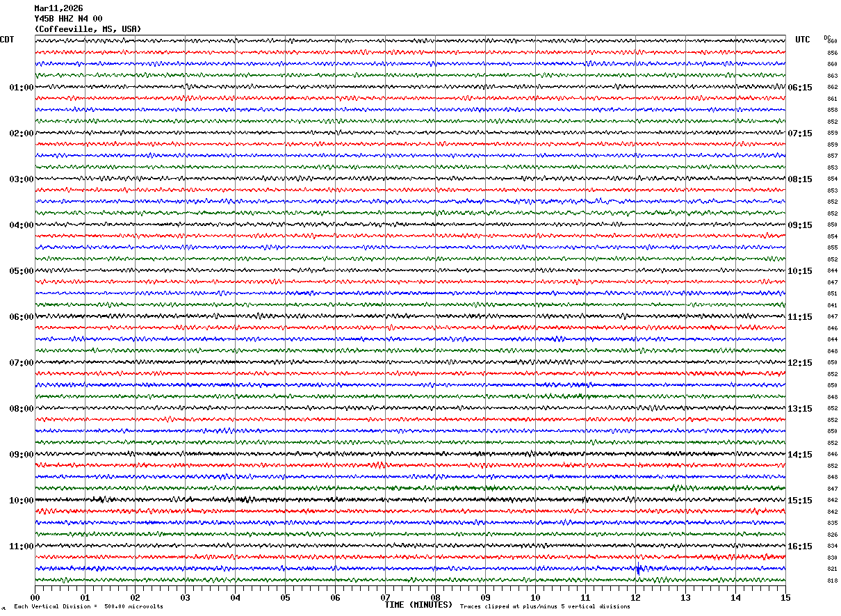Select minute 12 on the time axis
Image resolution: width=841 pixels, height=616 pixels.
635,597
